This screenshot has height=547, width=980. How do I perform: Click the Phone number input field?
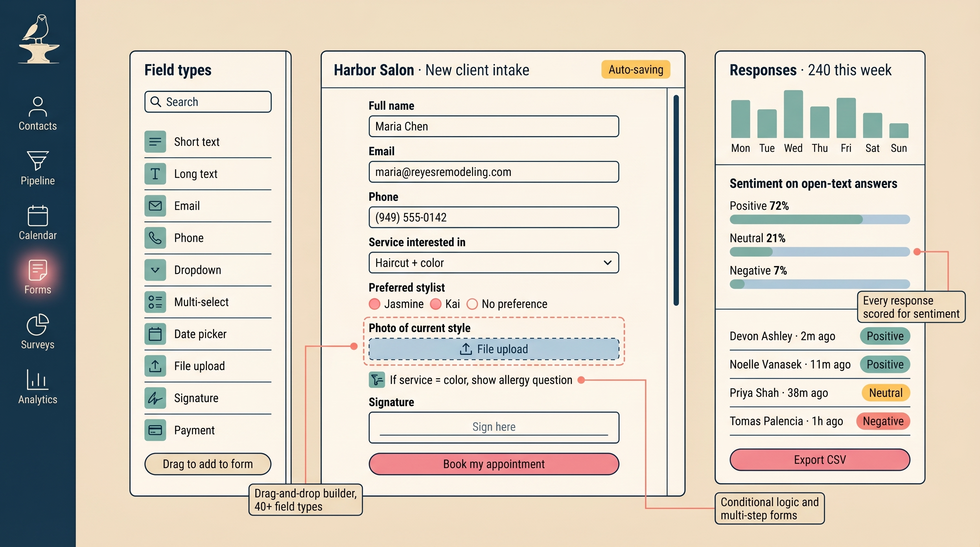click(x=494, y=217)
